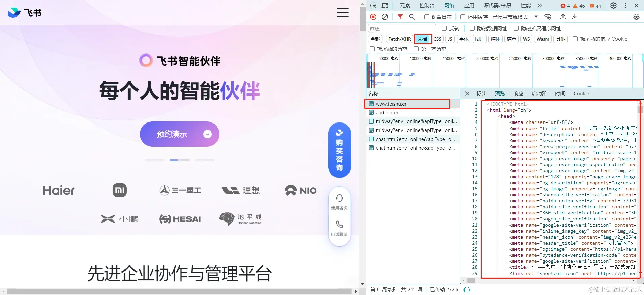Click the warnings count badge showing 46
644x295 pixels.
pyautogui.click(x=579, y=6)
